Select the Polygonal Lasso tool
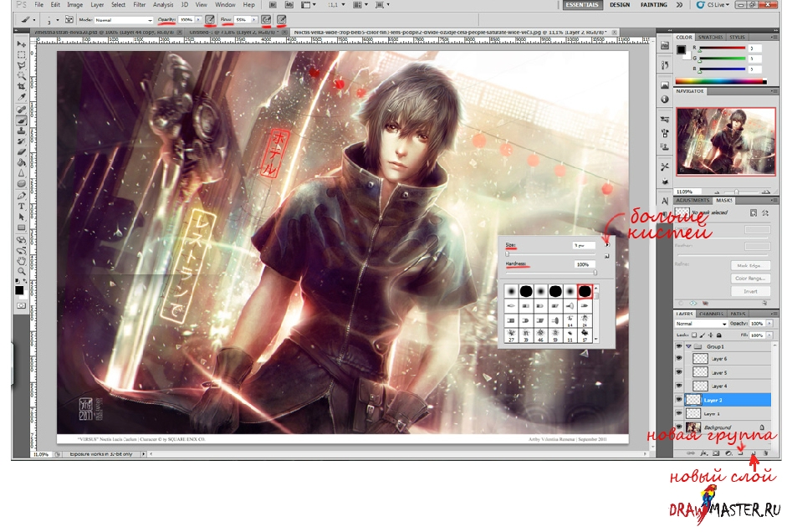Image resolution: width=787 pixels, height=532 pixels. pyautogui.click(x=21, y=65)
